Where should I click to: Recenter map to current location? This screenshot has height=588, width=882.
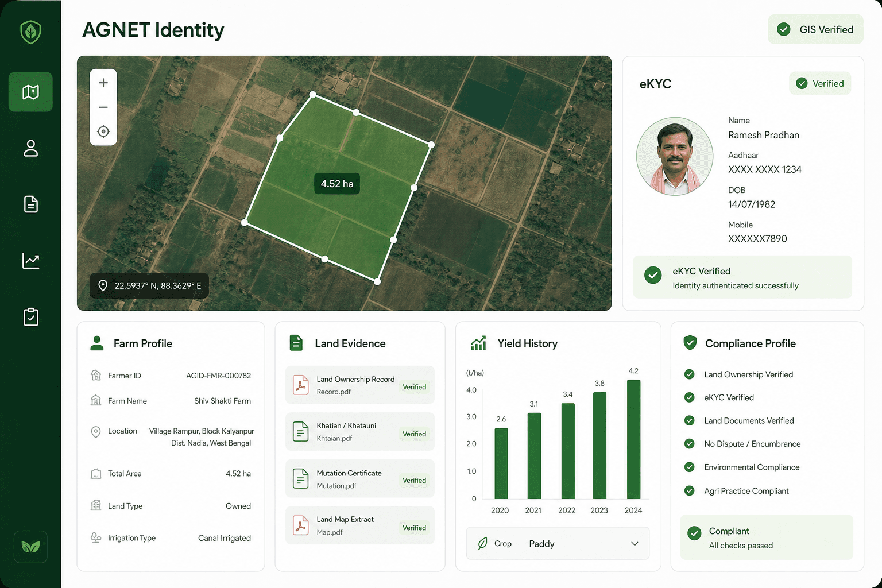[103, 131]
